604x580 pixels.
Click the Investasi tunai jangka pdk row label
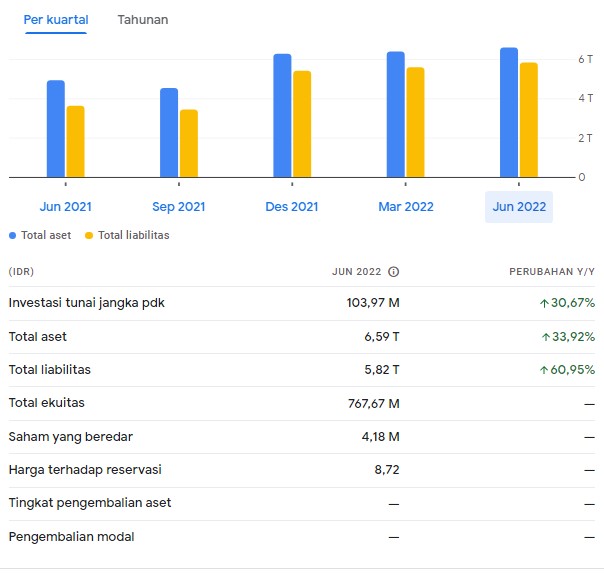[x=87, y=303]
